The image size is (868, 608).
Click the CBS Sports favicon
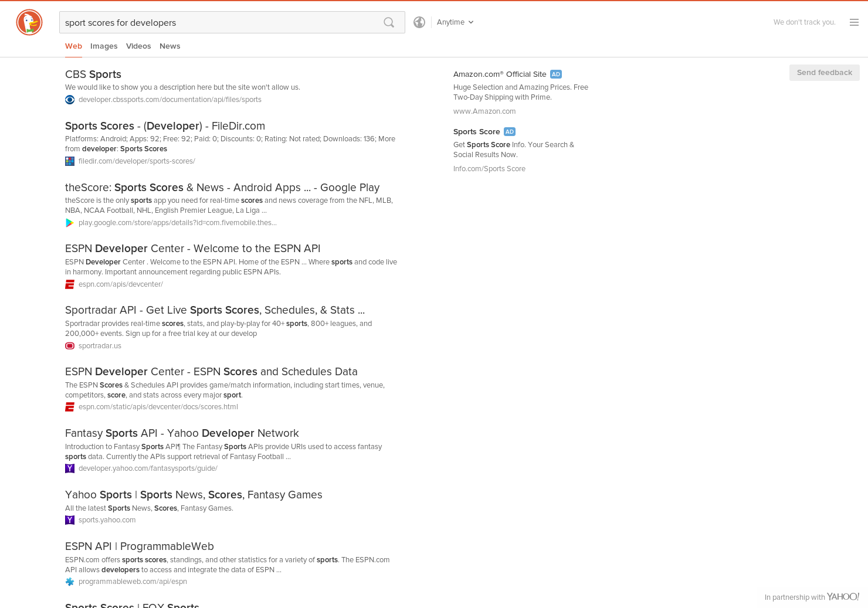click(x=70, y=100)
